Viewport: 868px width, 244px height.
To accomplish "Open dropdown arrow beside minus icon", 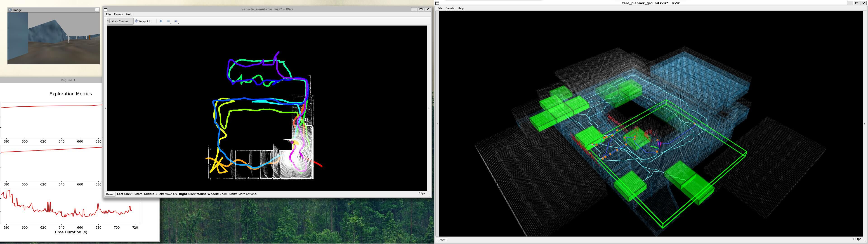I will pos(171,23).
